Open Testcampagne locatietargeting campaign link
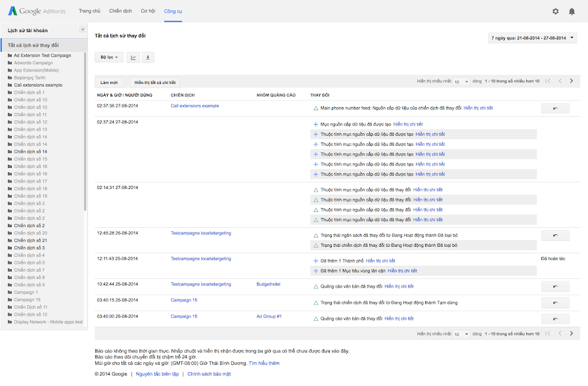Image resolution: width=588 pixels, height=386 pixels. pyautogui.click(x=200, y=233)
